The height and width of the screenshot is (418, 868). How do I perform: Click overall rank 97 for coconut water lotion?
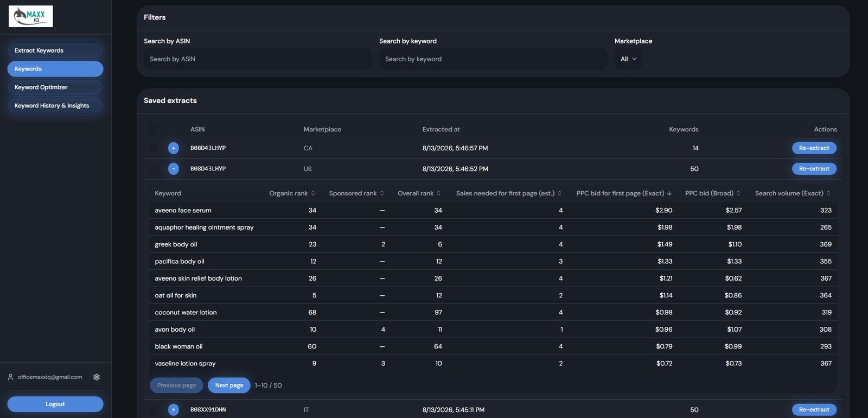point(438,313)
